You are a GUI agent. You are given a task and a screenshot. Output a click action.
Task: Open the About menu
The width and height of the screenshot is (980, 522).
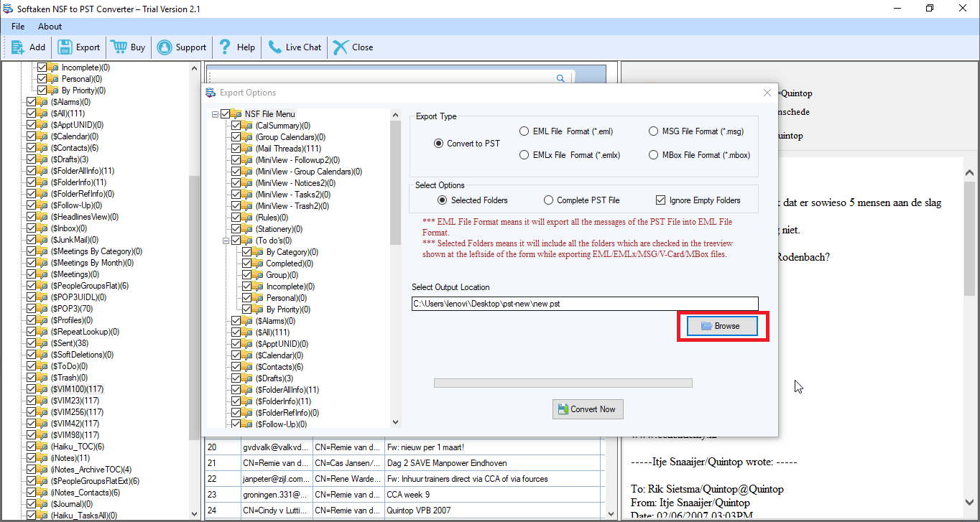49,26
